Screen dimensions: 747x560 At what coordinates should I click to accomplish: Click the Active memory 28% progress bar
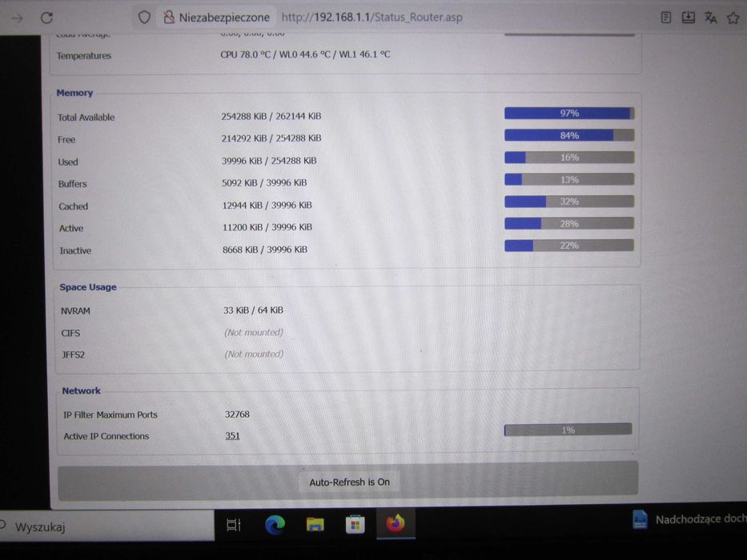point(569,223)
